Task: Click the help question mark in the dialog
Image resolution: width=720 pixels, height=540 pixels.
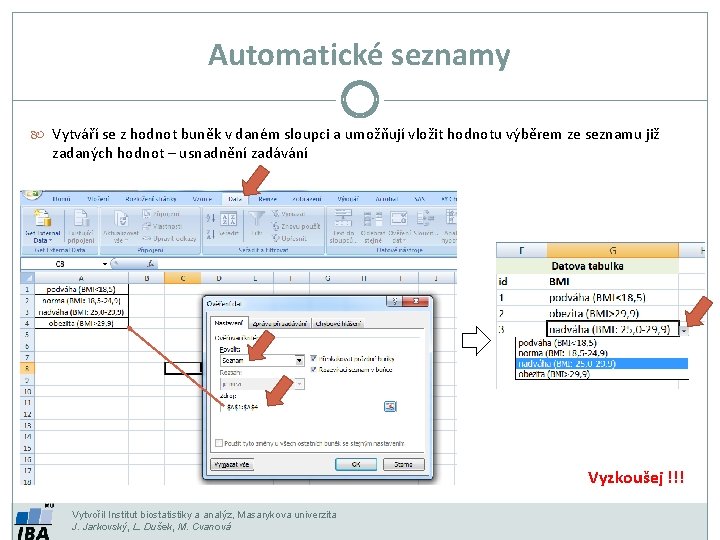Action: click(x=394, y=302)
